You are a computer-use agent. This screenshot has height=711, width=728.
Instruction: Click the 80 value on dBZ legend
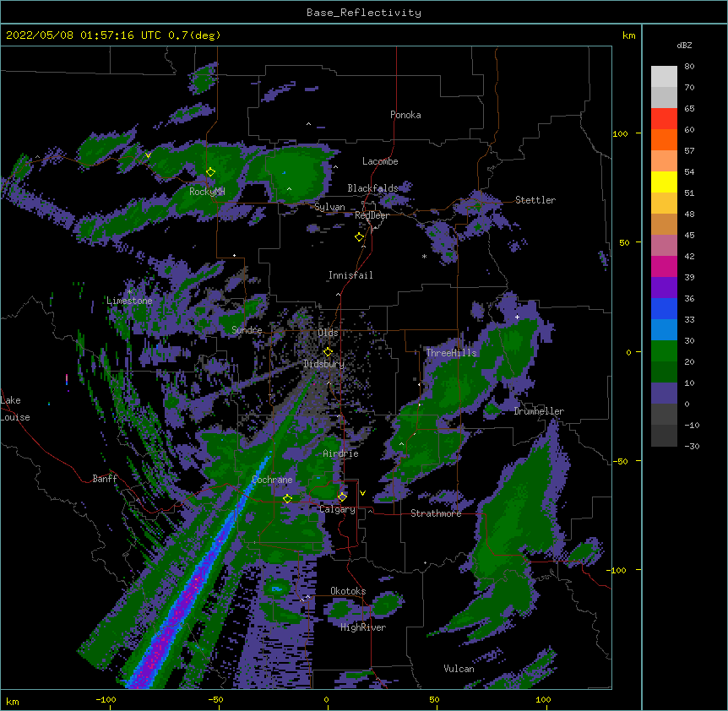coord(689,67)
